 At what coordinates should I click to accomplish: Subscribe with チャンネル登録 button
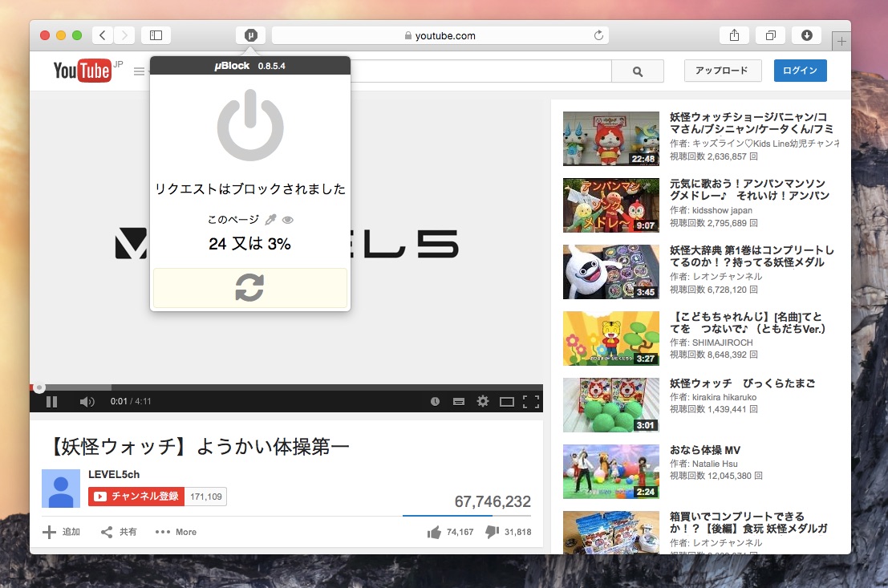coord(136,497)
